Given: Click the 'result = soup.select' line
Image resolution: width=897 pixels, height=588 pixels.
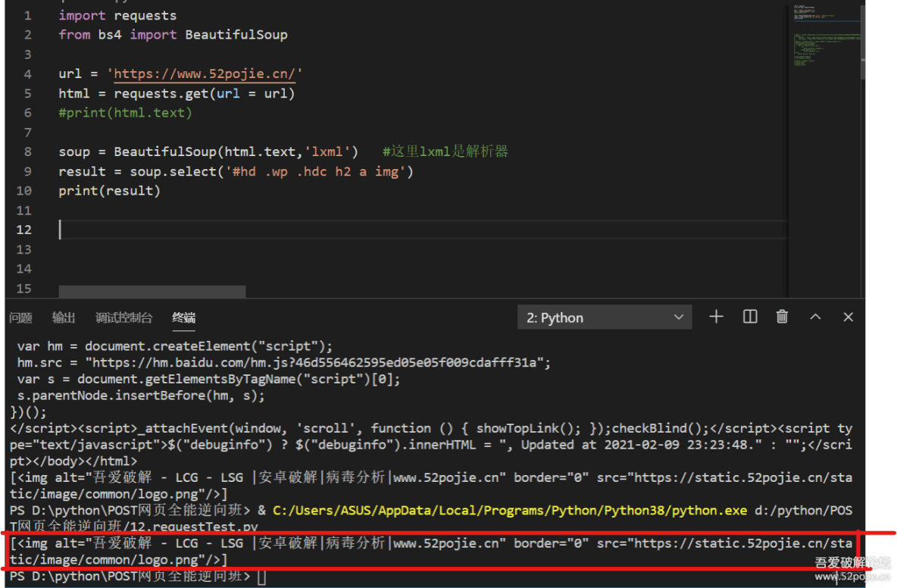Looking at the screenshot, I should pyautogui.click(x=236, y=171).
